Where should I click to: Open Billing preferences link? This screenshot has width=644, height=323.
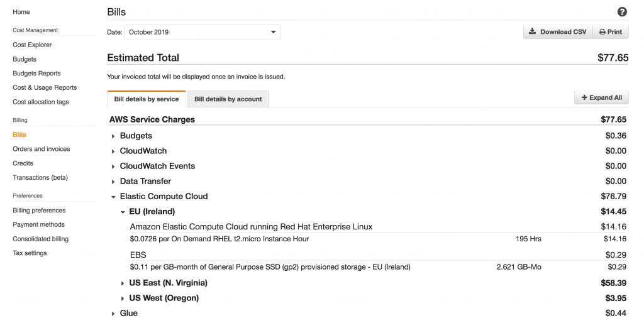point(39,210)
